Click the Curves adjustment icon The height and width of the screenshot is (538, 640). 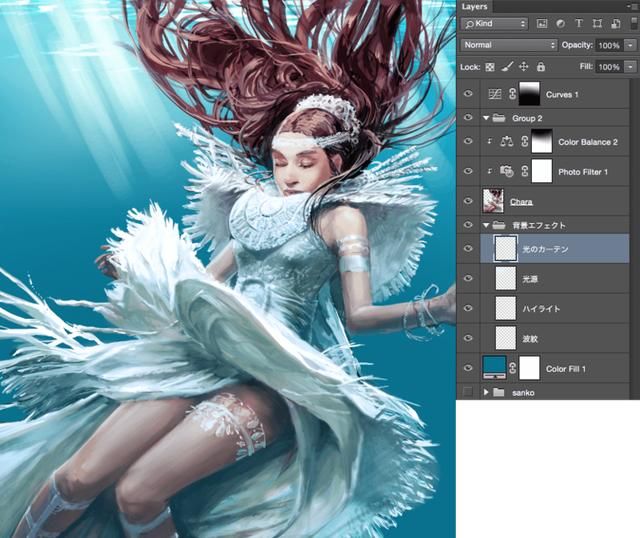point(494,94)
